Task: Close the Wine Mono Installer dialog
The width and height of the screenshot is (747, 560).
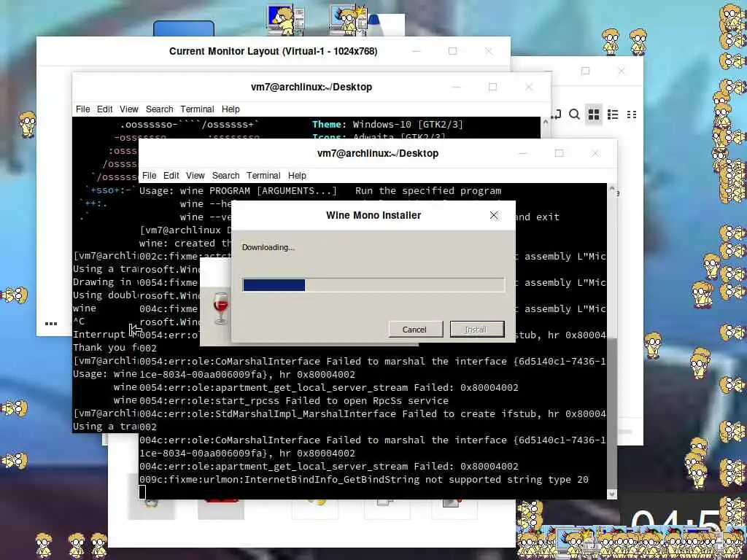Action: point(494,215)
